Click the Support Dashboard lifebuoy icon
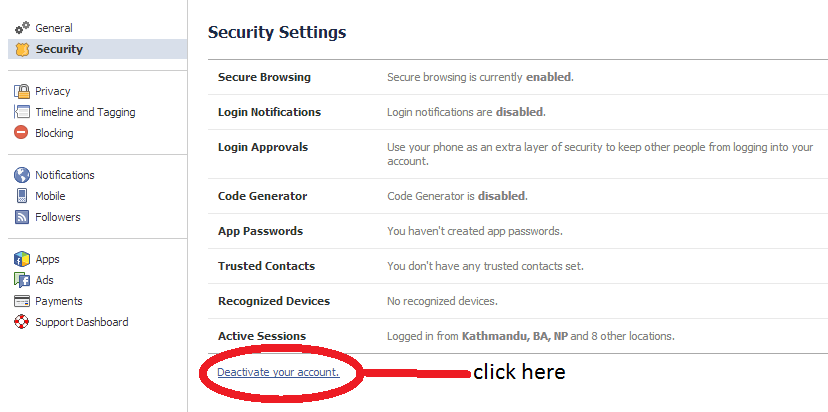828x412 pixels. coord(22,322)
